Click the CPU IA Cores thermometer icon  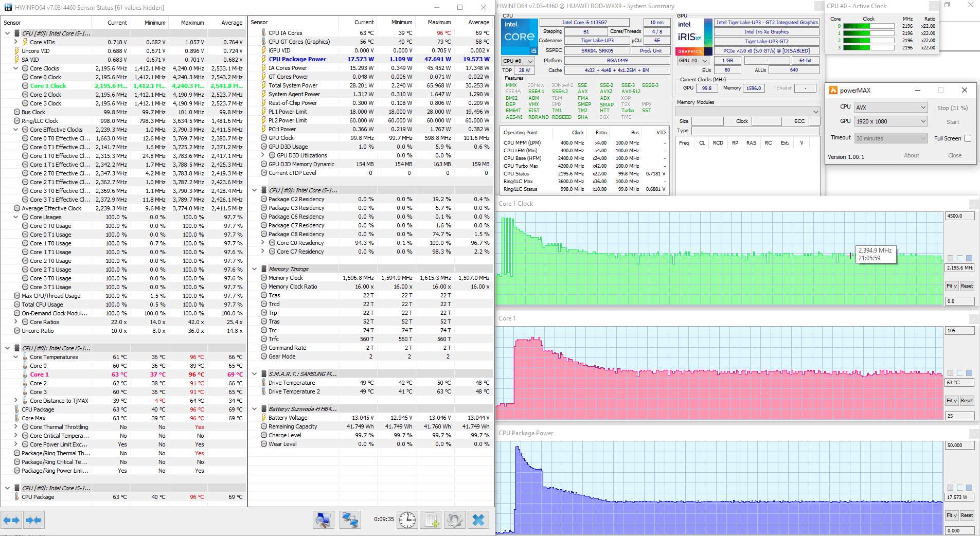pos(263,33)
